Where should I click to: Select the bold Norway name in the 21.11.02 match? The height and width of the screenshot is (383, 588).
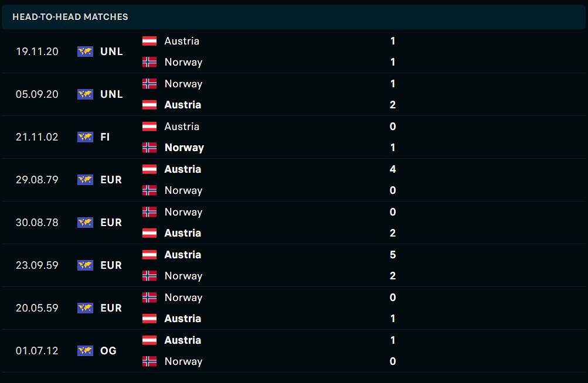click(184, 147)
